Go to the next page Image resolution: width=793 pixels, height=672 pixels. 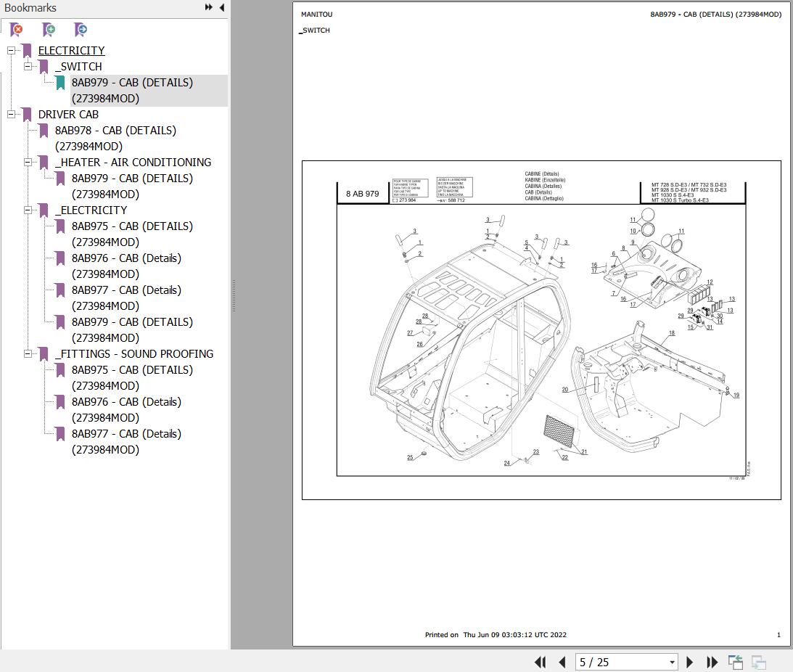coord(689,662)
